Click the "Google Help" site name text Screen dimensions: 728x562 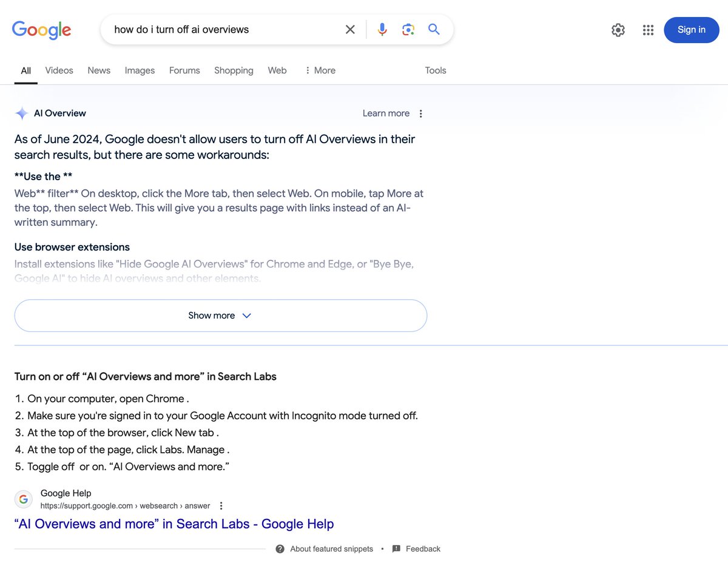66,493
